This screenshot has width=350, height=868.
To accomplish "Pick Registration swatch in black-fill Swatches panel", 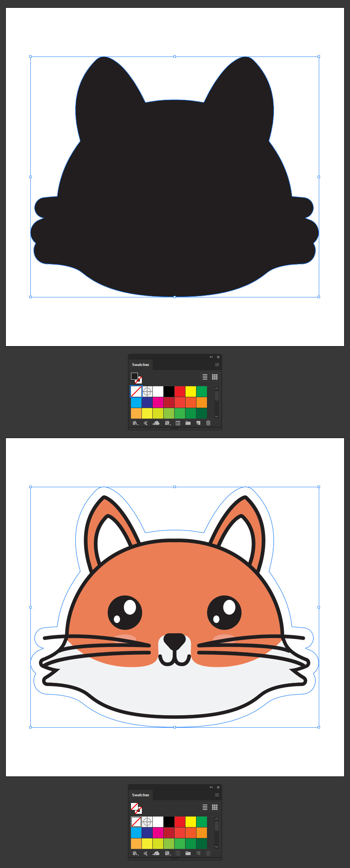I will [x=147, y=391].
